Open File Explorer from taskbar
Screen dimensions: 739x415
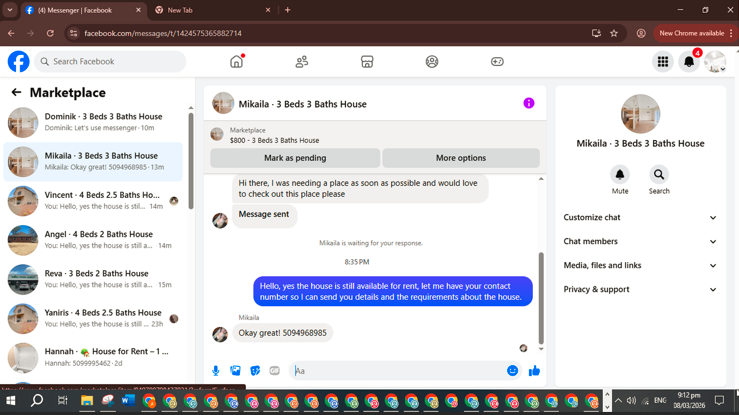coord(87,401)
